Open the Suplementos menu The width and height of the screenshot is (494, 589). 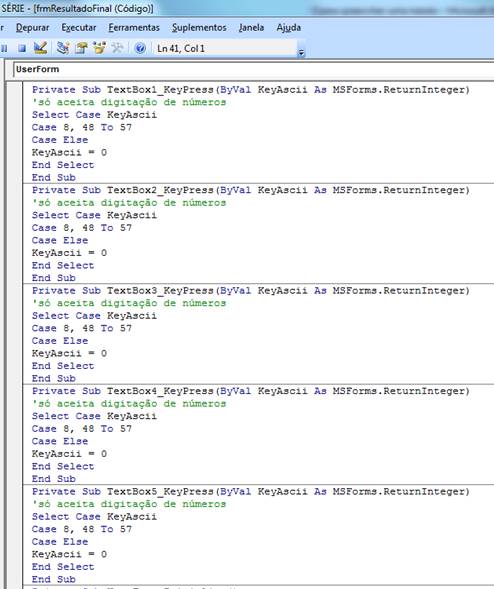[199, 27]
